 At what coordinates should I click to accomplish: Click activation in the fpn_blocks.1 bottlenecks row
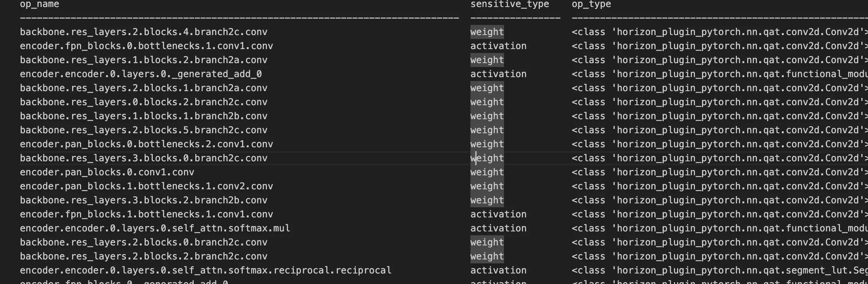click(498, 214)
